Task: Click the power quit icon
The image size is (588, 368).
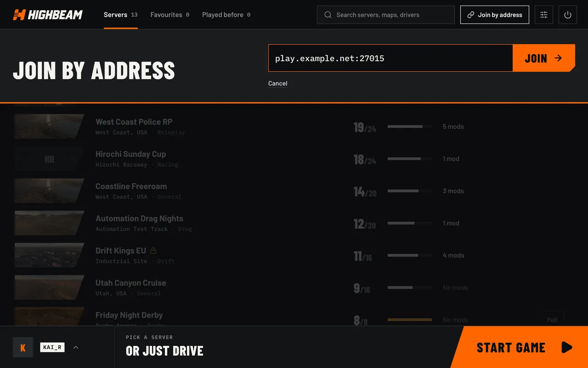Action: point(568,15)
